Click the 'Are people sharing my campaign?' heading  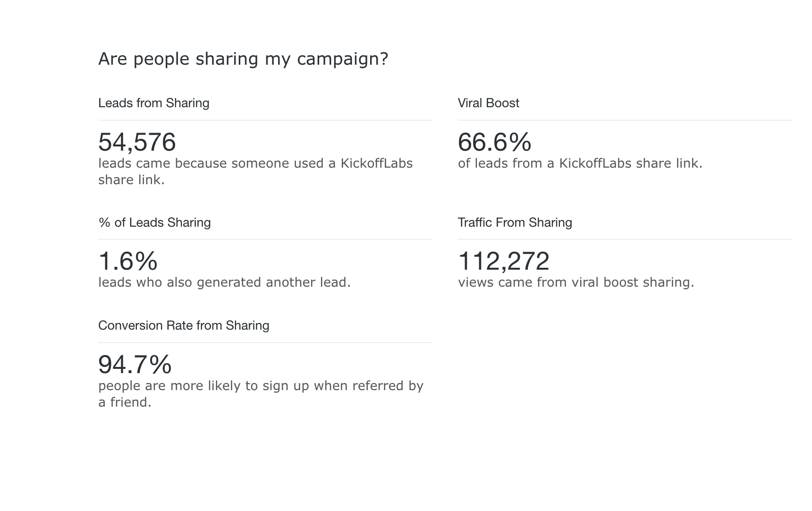243,59
